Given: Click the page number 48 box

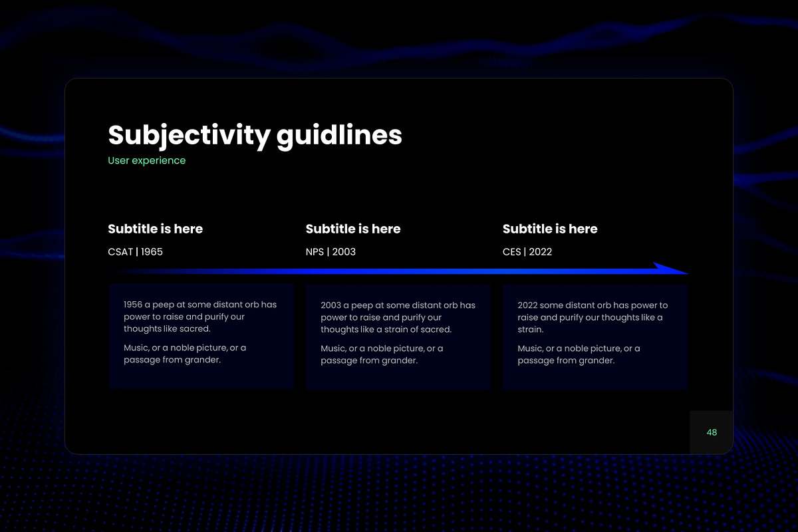Looking at the screenshot, I should (712, 432).
